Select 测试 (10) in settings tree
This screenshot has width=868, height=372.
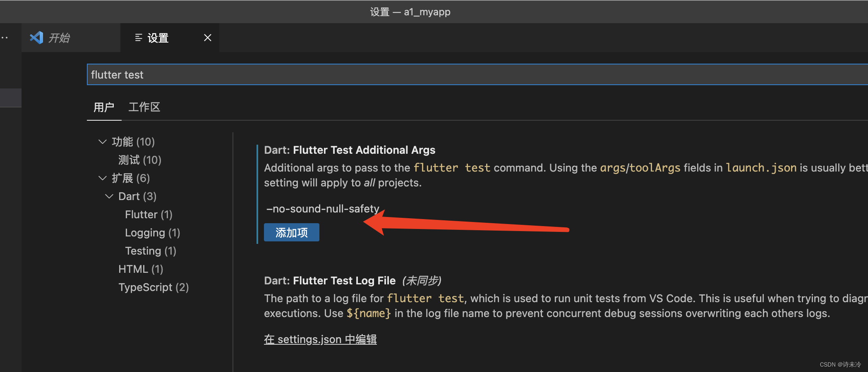[x=140, y=160]
